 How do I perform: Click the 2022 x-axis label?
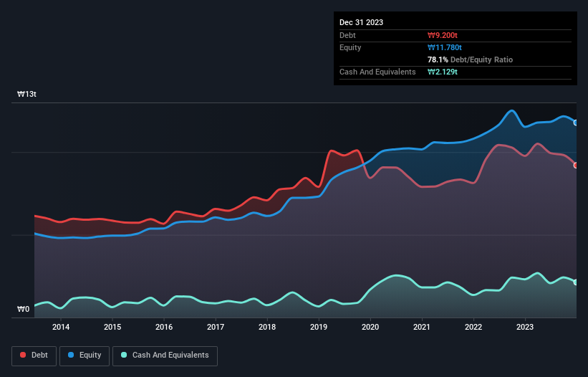pyautogui.click(x=473, y=327)
